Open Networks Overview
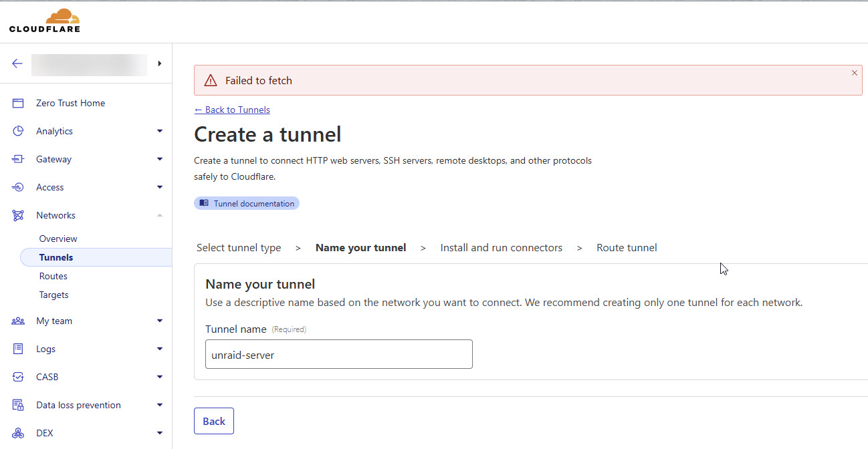Screen dimensions: 868x449 click(x=58, y=239)
